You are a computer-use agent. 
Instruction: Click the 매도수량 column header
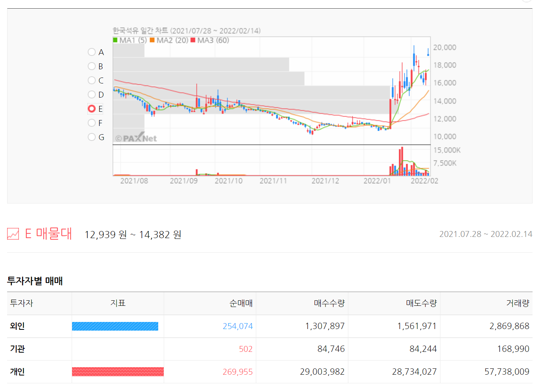421,303
